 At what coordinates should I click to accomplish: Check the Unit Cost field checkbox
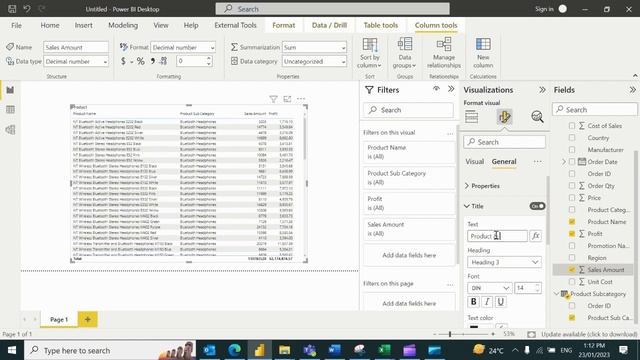(572, 282)
